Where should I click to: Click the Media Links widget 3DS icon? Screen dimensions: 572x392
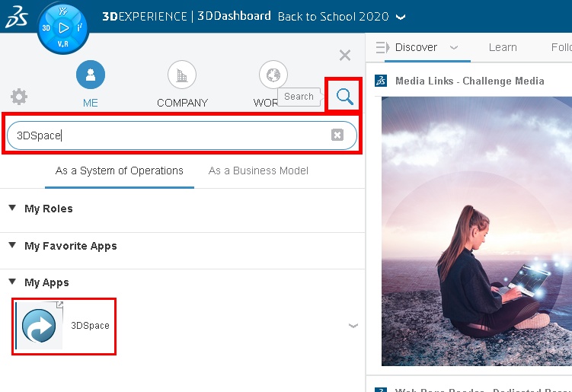coord(381,81)
